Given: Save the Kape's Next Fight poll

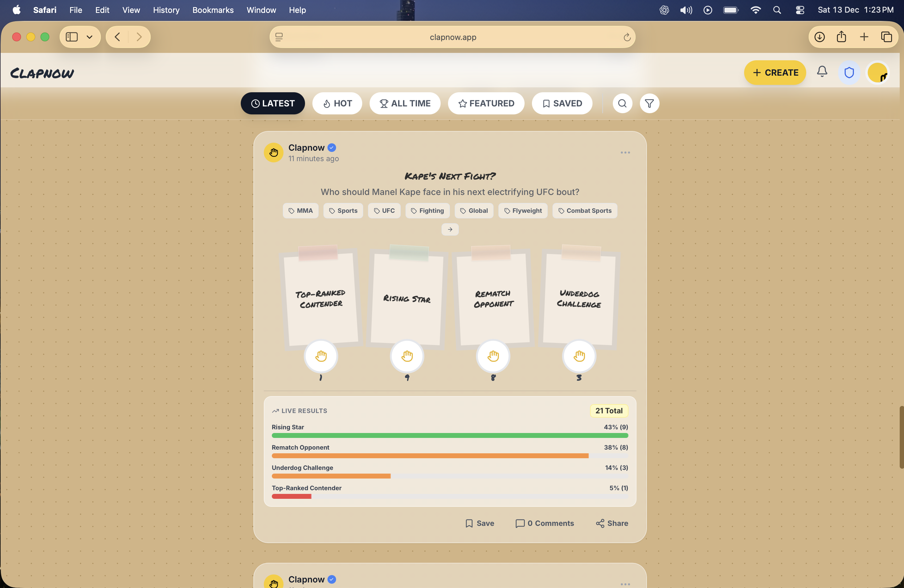Looking at the screenshot, I should [480, 523].
